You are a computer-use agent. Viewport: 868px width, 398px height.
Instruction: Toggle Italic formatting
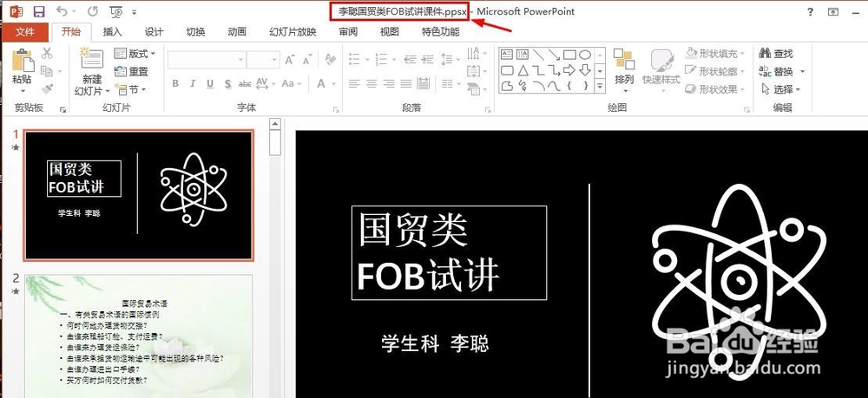pyautogui.click(x=193, y=83)
